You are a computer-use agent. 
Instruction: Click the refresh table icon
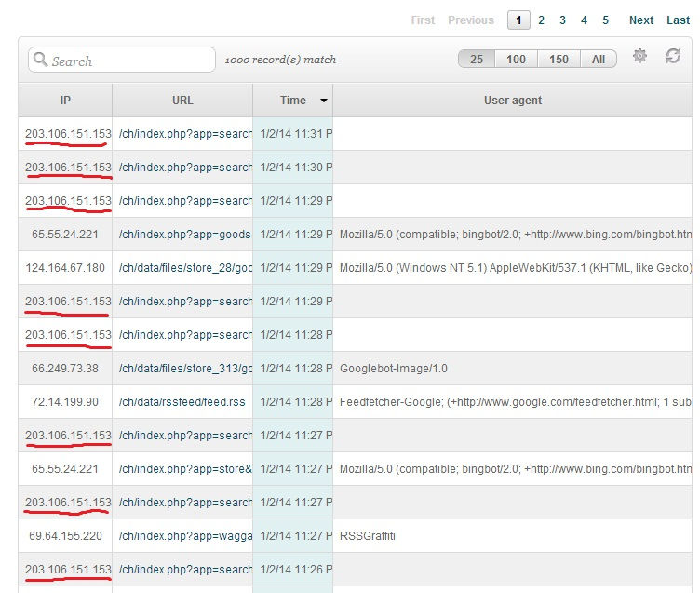click(673, 57)
